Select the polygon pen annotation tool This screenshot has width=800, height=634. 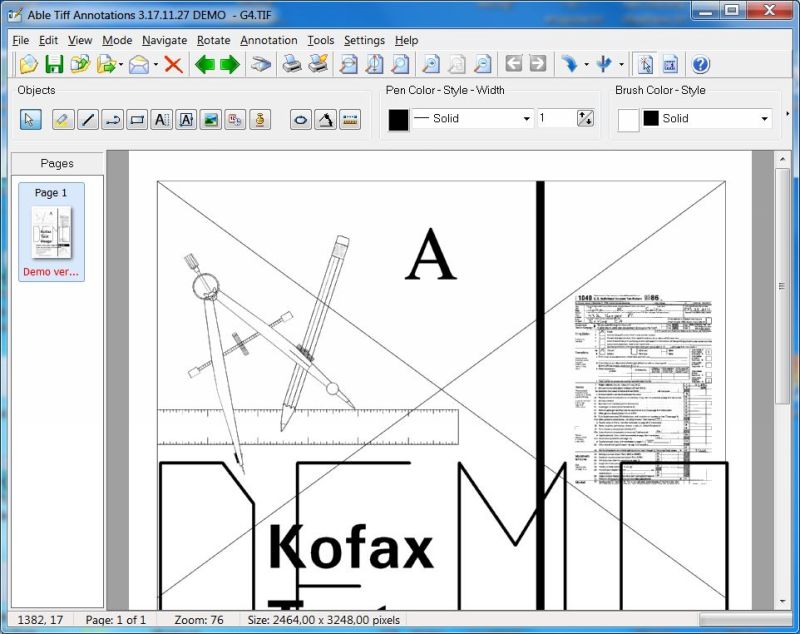point(325,120)
